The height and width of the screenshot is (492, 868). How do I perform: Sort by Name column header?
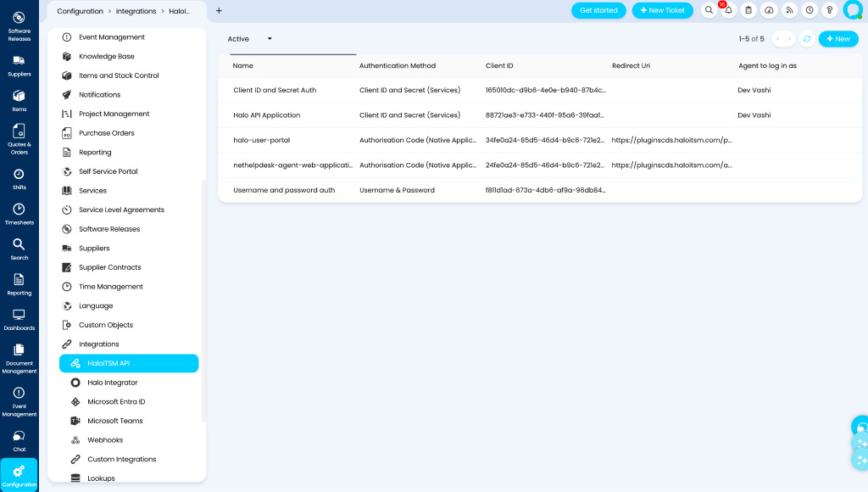tap(242, 66)
